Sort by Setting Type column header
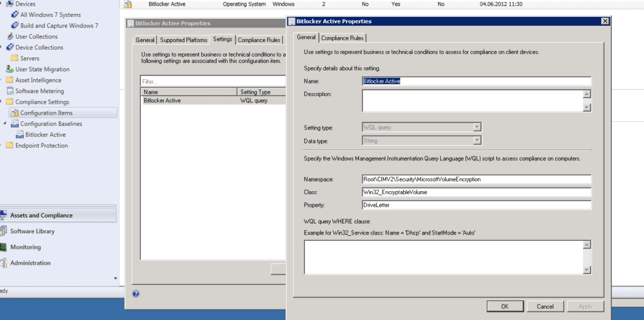 tap(261, 92)
